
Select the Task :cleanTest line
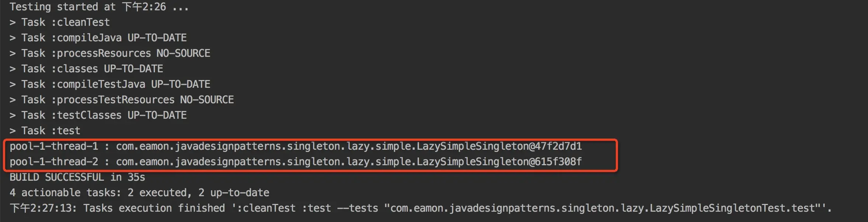point(59,22)
